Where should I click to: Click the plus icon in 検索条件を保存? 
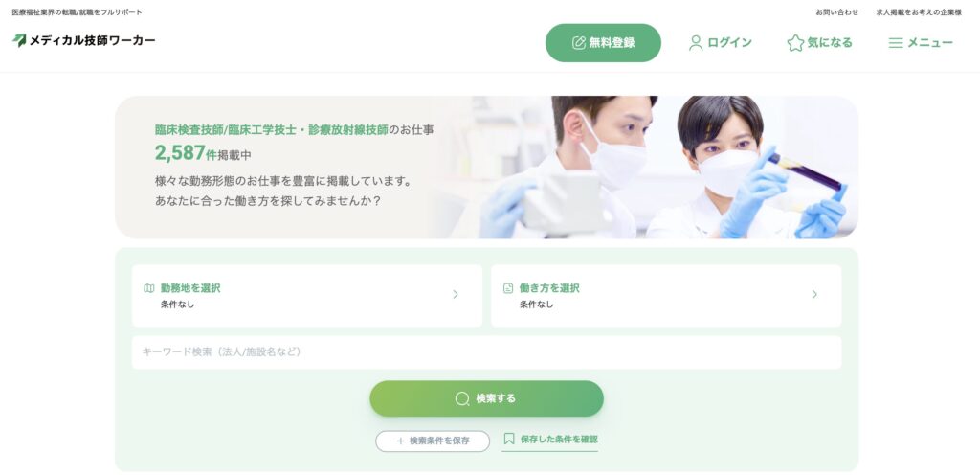(x=401, y=441)
